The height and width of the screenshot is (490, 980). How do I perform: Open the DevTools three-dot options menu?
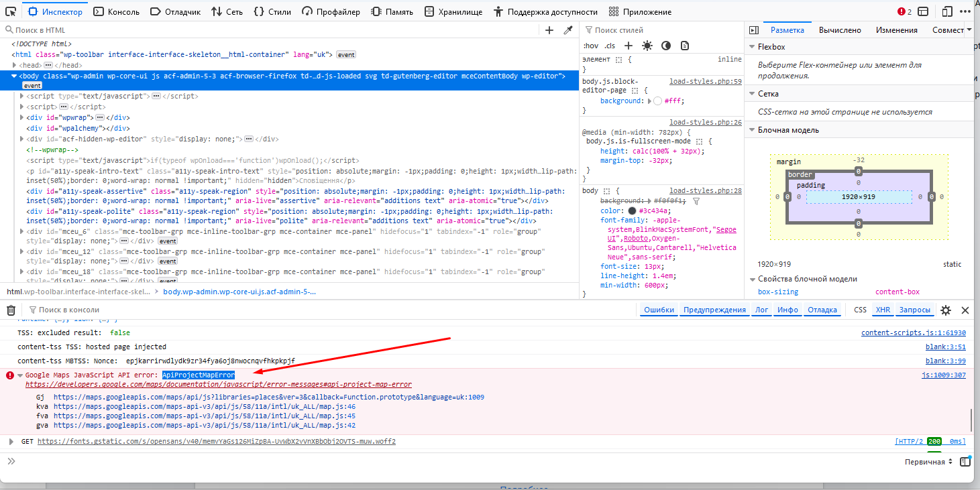click(964, 11)
